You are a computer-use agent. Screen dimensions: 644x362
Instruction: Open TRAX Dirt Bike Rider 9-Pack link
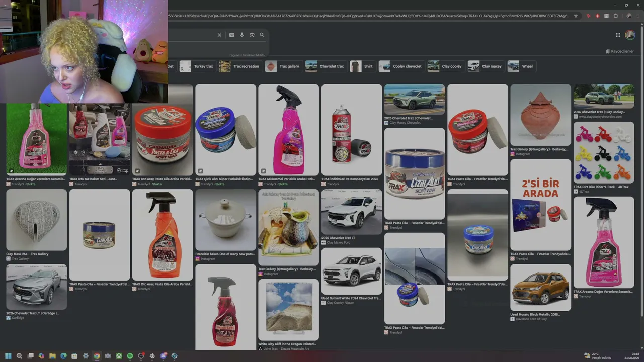pos(601,187)
